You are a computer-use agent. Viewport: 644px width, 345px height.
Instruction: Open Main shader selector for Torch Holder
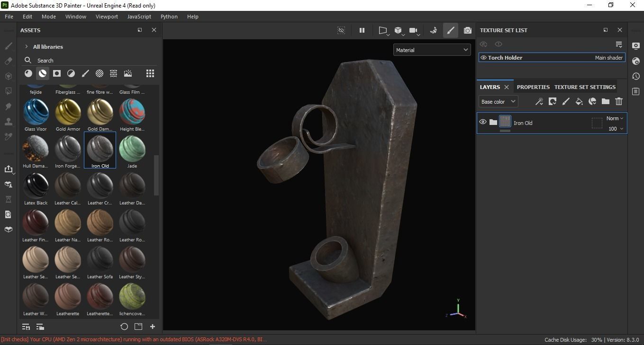point(609,58)
